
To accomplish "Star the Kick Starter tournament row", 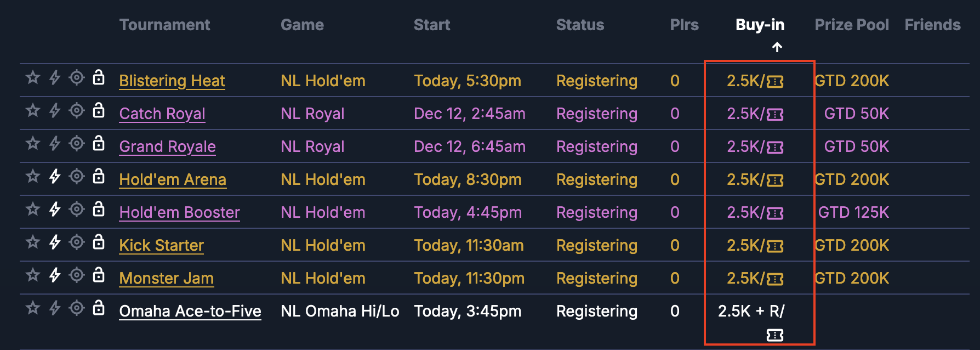I will (33, 242).
